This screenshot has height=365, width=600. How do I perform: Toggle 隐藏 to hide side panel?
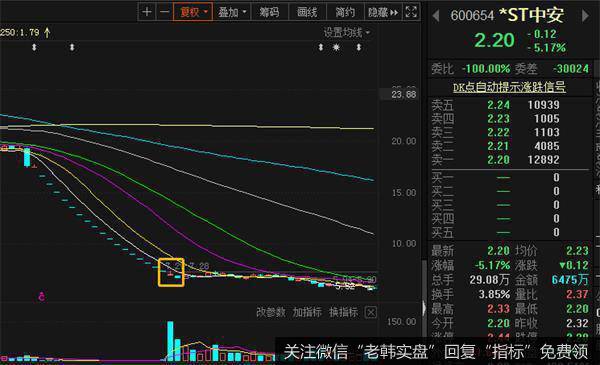[x=383, y=12]
